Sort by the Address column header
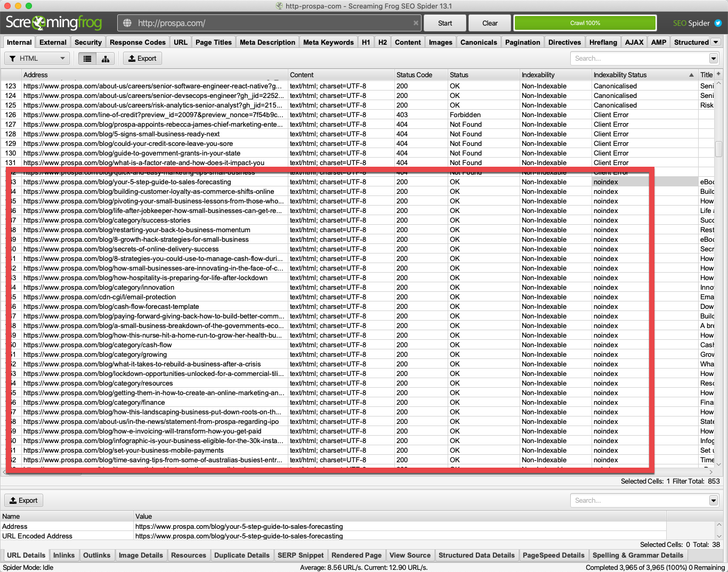Viewport: 728px width, 572px height. pyautogui.click(x=155, y=75)
